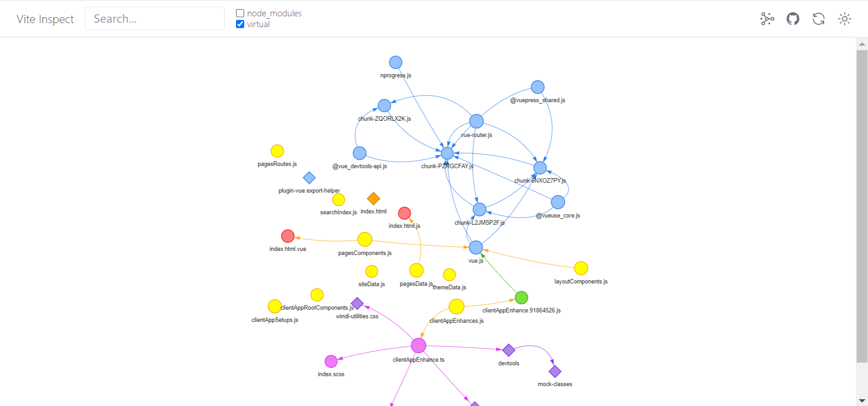Select the nprogress.js node
The image size is (868, 406).
click(396, 62)
